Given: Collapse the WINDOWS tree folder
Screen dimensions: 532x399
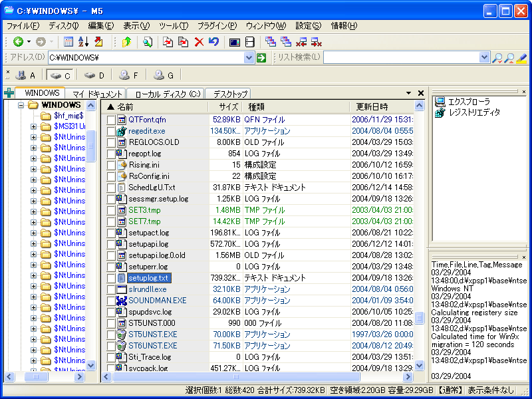Looking at the screenshot, I should point(21,105).
